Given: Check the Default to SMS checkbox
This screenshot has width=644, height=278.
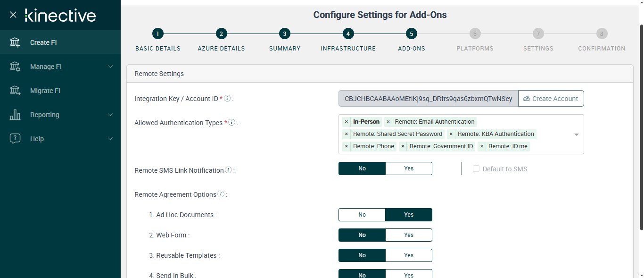Looking at the screenshot, I should coord(476,169).
